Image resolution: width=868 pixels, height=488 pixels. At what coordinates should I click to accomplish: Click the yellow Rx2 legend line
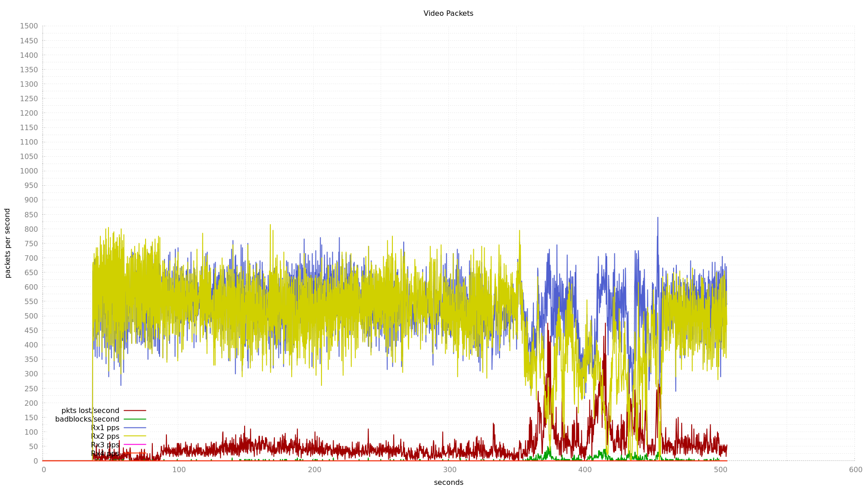pyautogui.click(x=135, y=436)
